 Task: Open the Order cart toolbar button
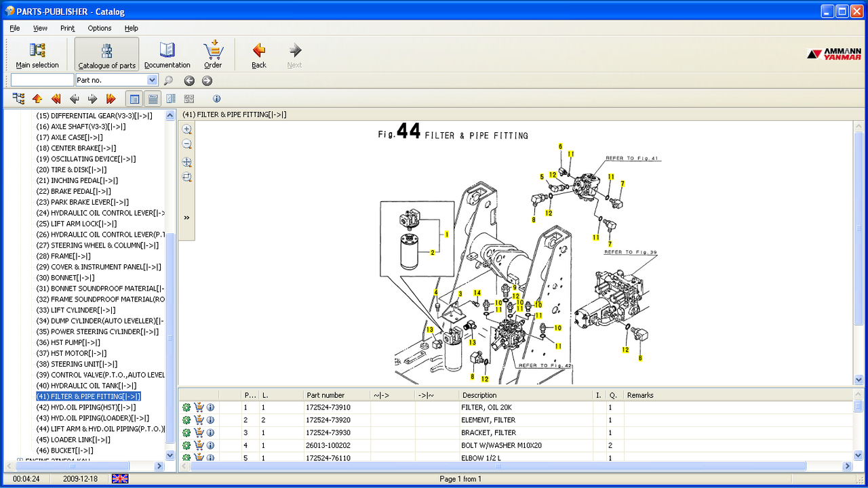pyautogui.click(x=213, y=55)
